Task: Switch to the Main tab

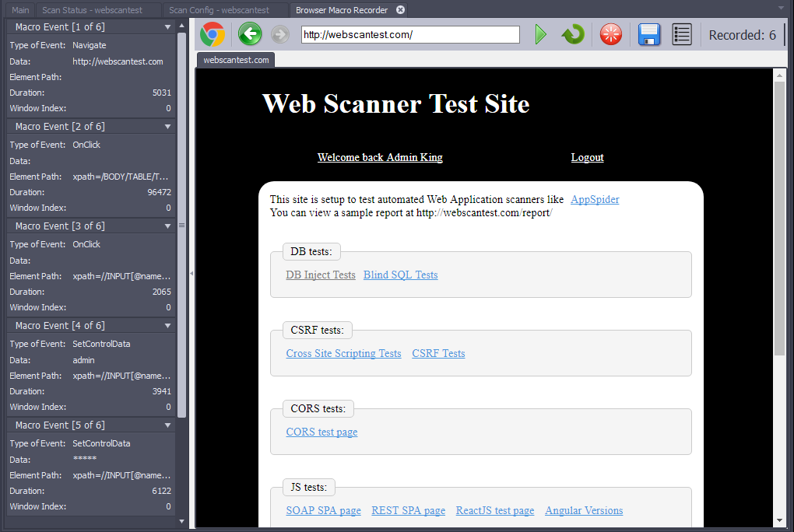Action: [20, 9]
